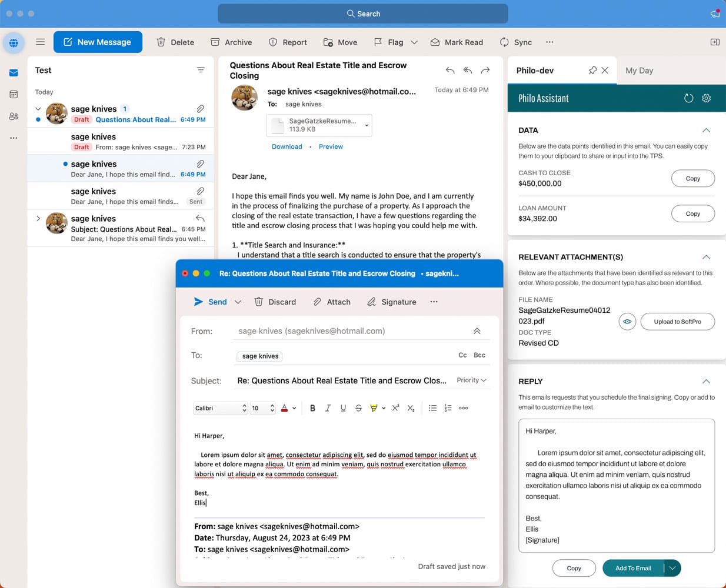Select the Philo-dev tab

point(535,71)
